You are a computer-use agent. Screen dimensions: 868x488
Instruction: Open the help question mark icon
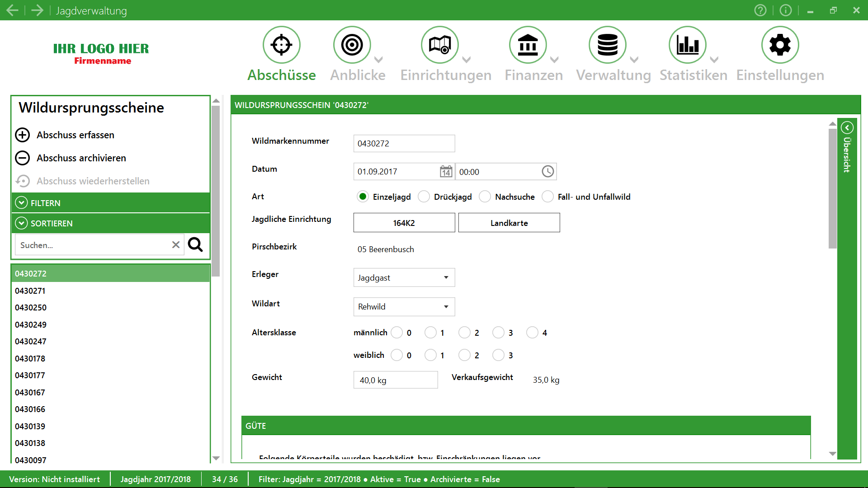[760, 10]
